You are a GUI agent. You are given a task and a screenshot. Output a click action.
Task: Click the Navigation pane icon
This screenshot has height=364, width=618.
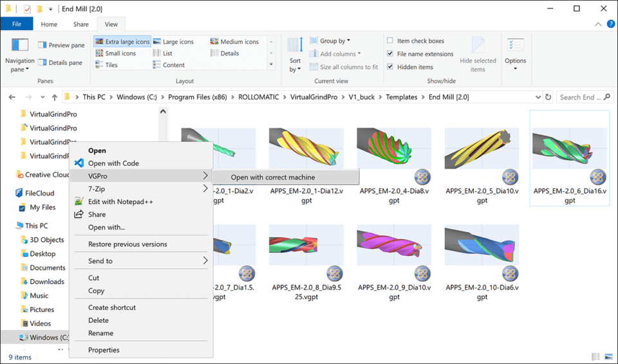(x=20, y=45)
